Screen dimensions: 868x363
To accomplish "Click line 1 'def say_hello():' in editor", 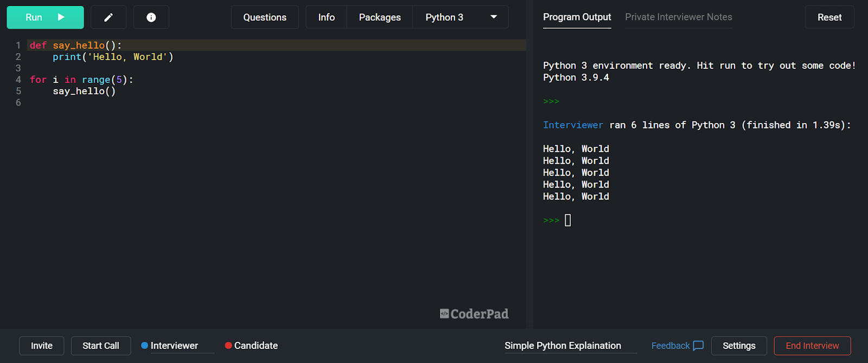I will pos(76,46).
